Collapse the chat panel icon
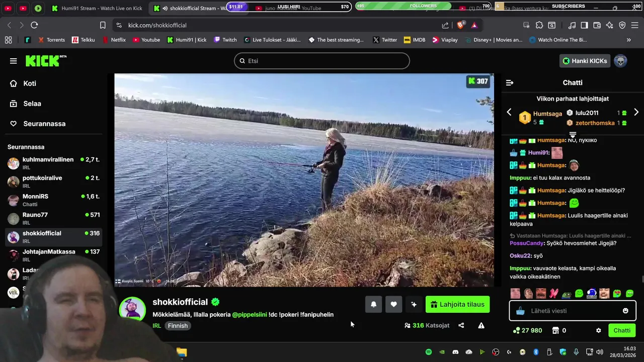 tap(510, 82)
